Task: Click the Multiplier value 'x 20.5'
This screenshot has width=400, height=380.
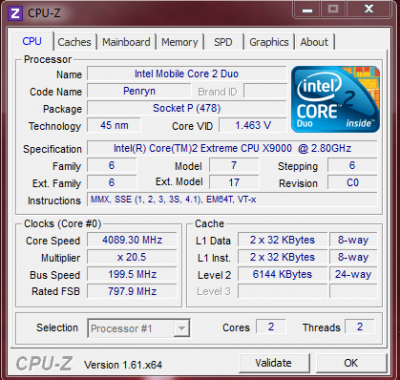Action: [x=132, y=257]
